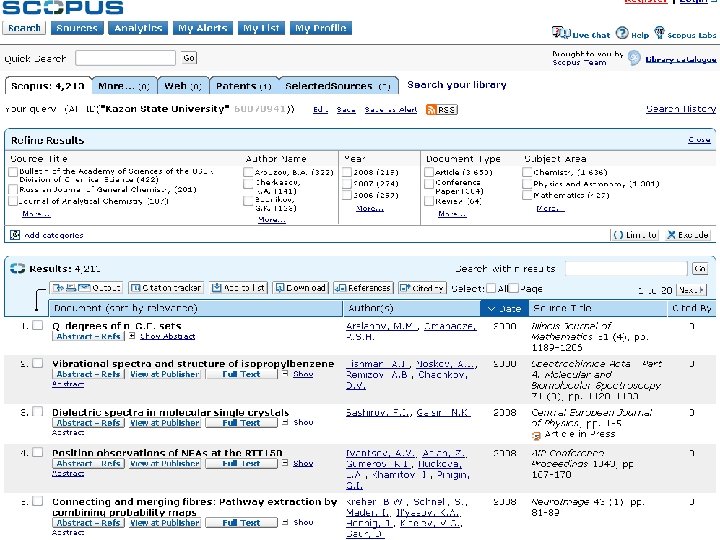720x540 pixels.
Task: Expand abstract for Connecting and merging fibres
Action: pos(285,522)
